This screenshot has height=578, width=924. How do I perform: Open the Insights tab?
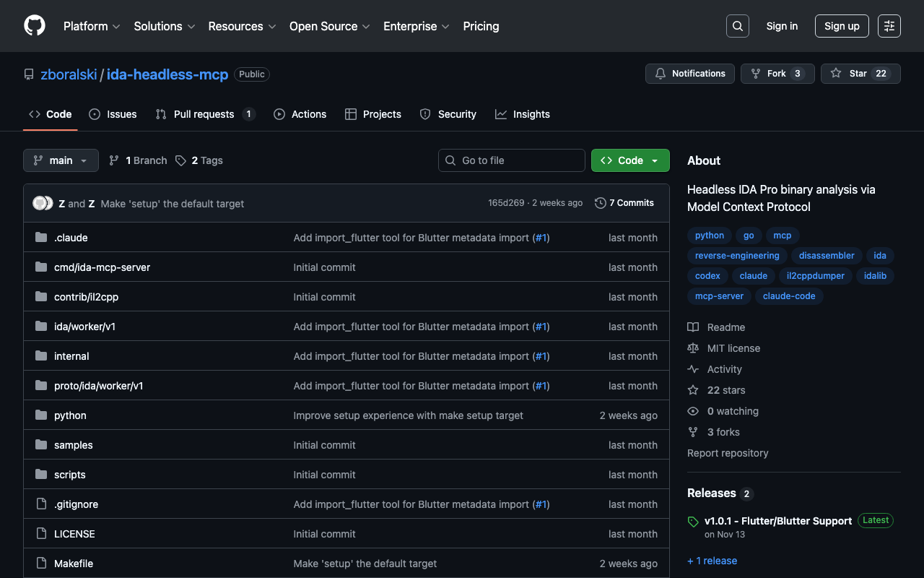[523, 114]
